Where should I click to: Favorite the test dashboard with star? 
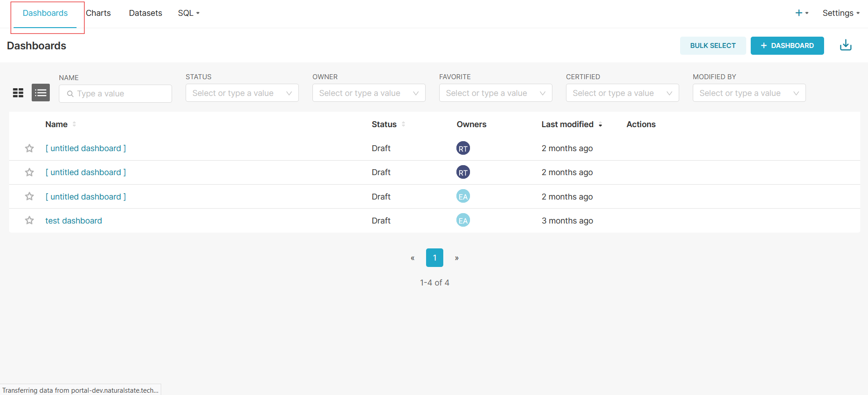(29, 220)
